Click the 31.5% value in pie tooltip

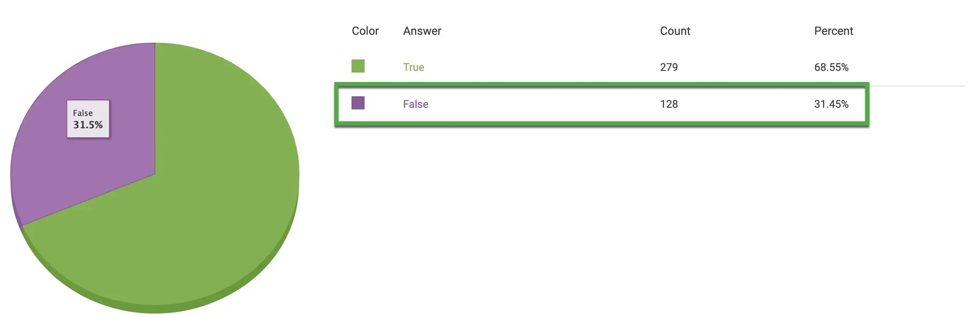(x=88, y=125)
